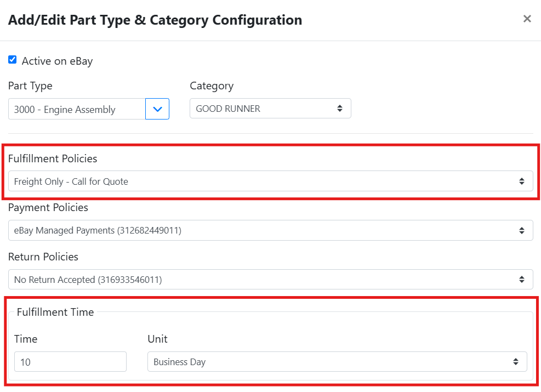Click arrows icon on Payment Policies select
Screen dimensions: 541x392
[522, 230]
